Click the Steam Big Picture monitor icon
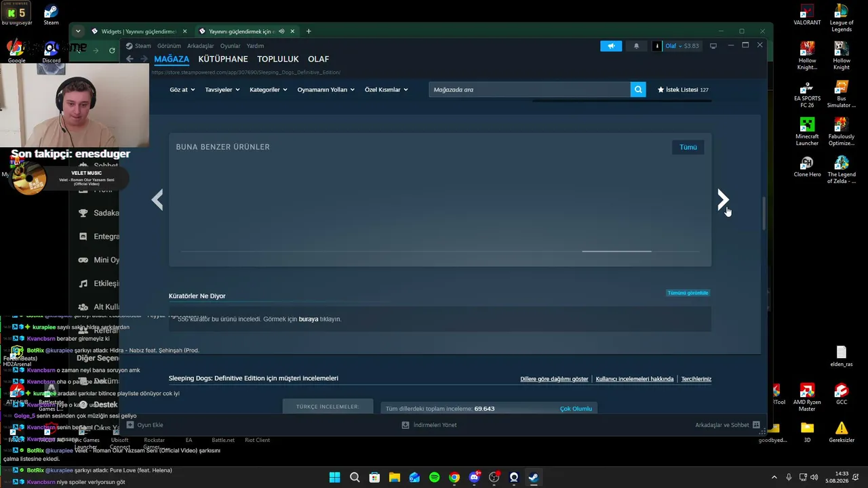The image size is (868, 488). tap(713, 46)
